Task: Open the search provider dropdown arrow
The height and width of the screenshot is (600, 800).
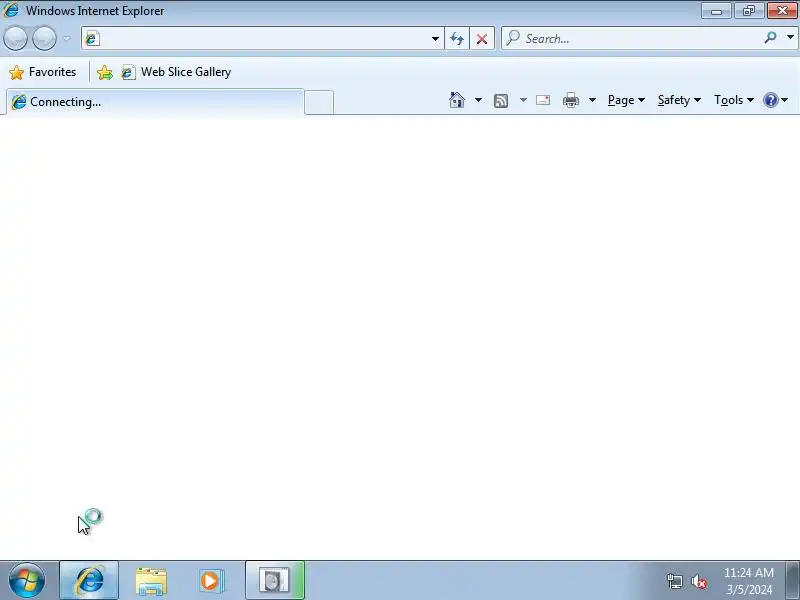Action: pyautogui.click(x=790, y=38)
